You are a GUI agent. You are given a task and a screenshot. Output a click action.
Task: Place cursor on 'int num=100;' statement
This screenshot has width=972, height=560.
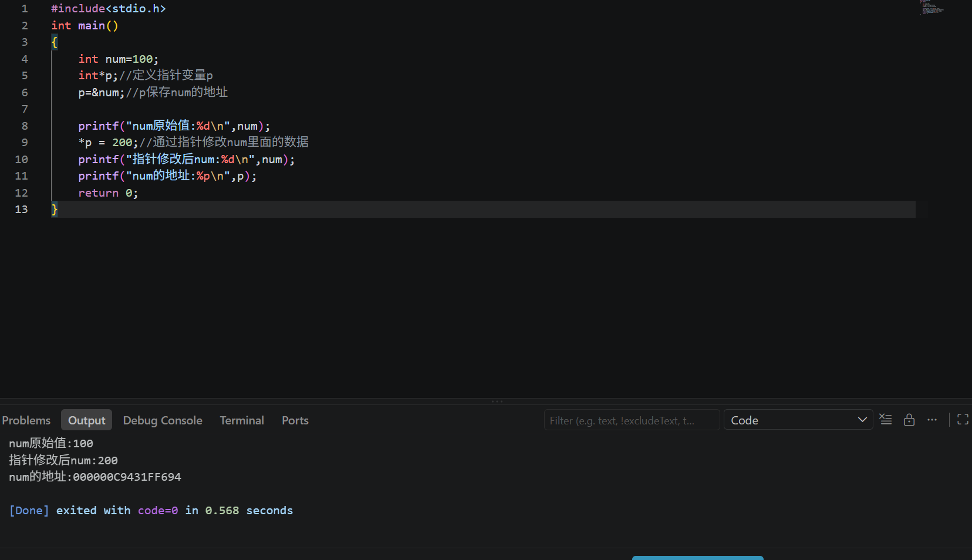[x=119, y=59]
